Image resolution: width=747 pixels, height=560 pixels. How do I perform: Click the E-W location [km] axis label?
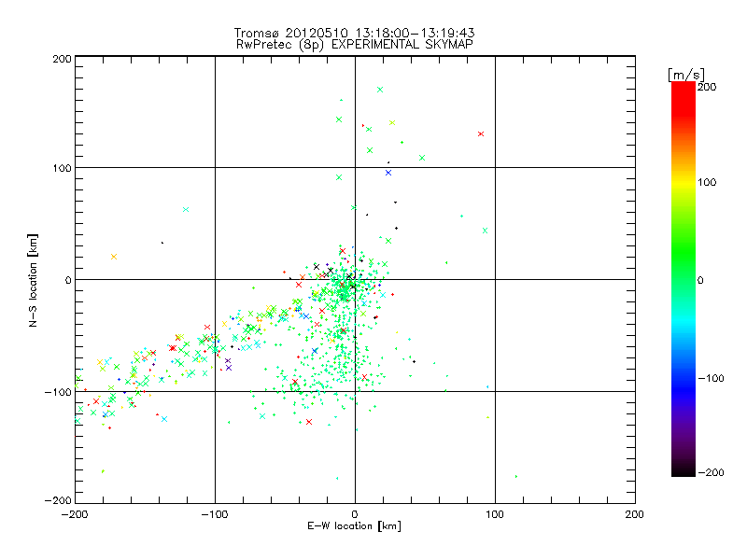click(354, 526)
